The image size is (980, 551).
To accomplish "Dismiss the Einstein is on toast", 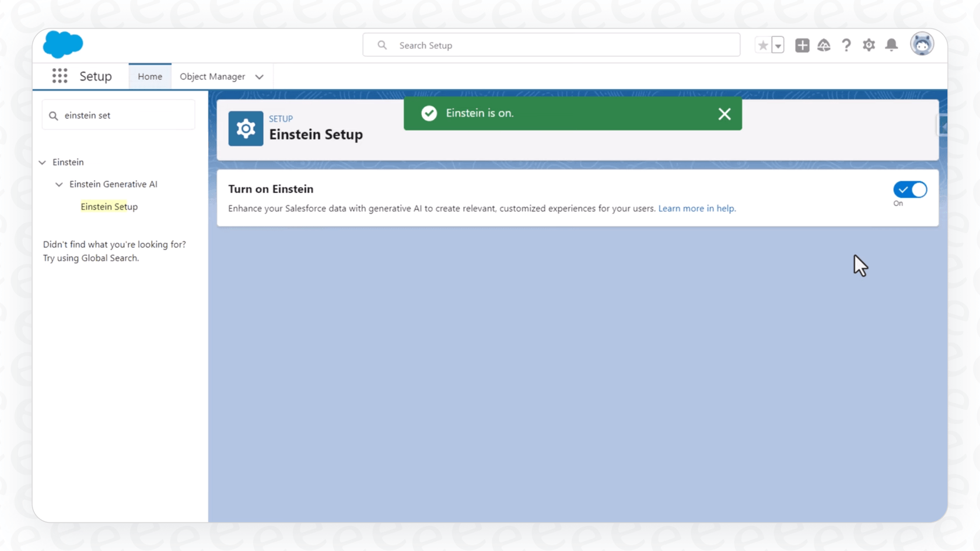I will (x=724, y=114).
